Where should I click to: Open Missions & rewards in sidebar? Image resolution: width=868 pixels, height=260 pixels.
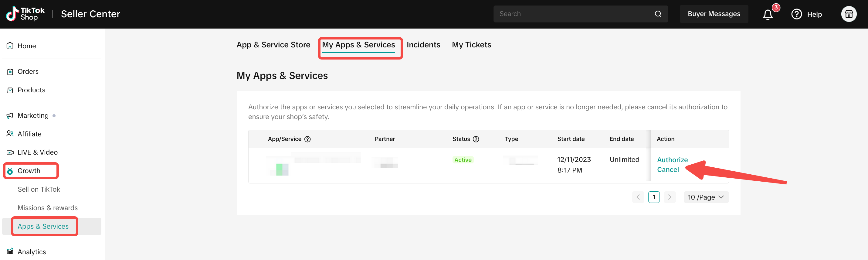pyautogui.click(x=48, y=208)
